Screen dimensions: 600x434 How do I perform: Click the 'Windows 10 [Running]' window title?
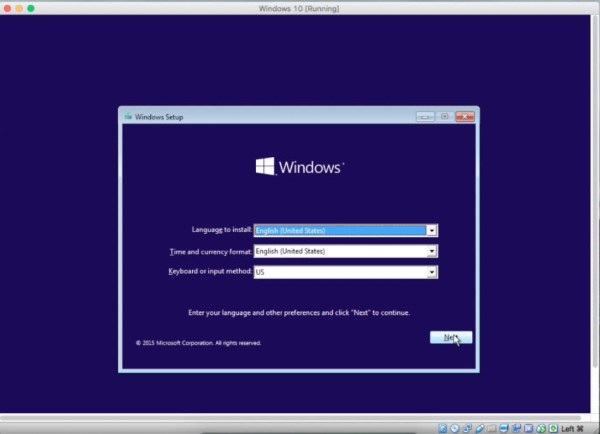click(x=299, y=8)
